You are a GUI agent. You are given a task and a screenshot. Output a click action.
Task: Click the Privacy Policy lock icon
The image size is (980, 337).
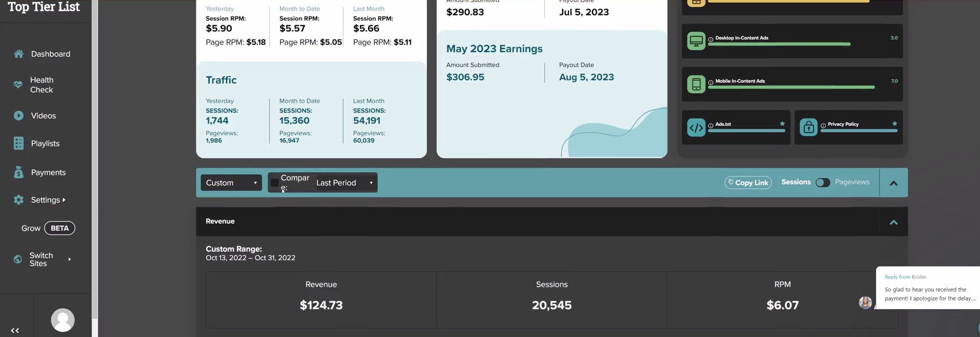pos(808,127)
